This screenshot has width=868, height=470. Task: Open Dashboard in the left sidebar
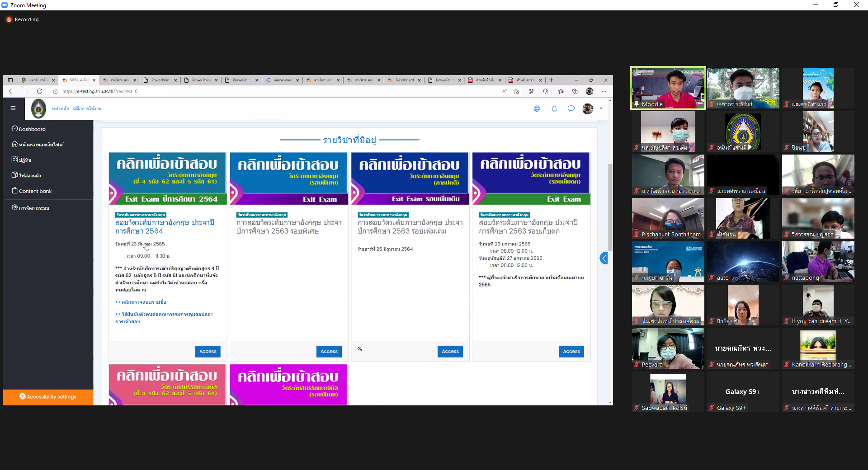click(x=32, y=129)
